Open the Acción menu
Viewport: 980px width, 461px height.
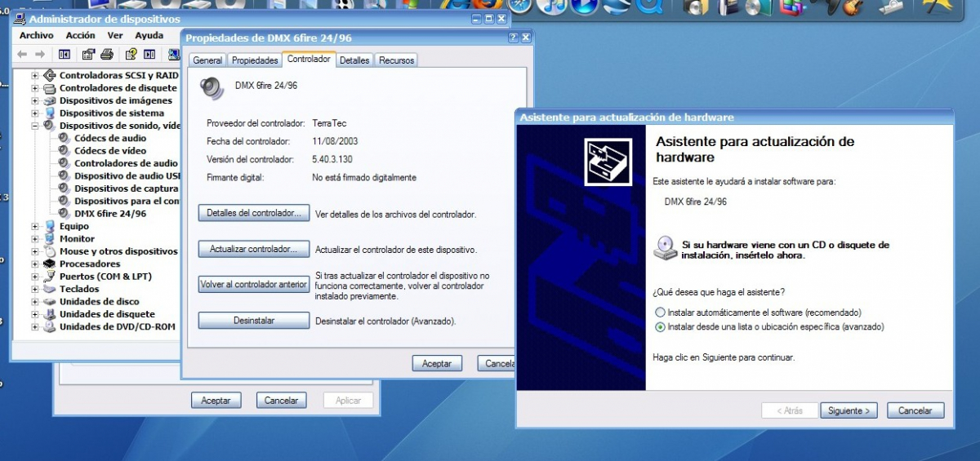tap(81, 36)
